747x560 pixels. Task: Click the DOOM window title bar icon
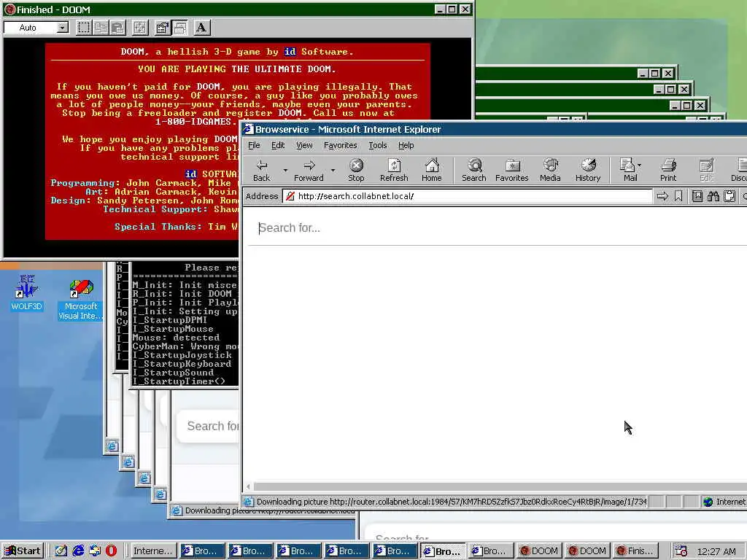coord(9,9)
